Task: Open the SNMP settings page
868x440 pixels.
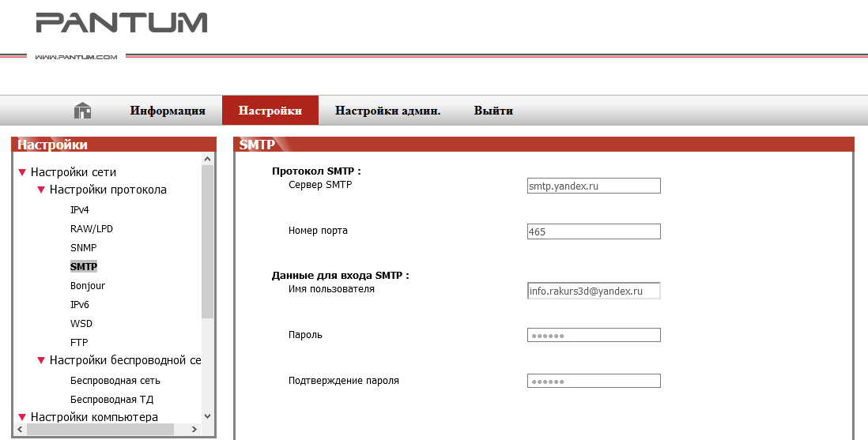Action: (84, 247)
